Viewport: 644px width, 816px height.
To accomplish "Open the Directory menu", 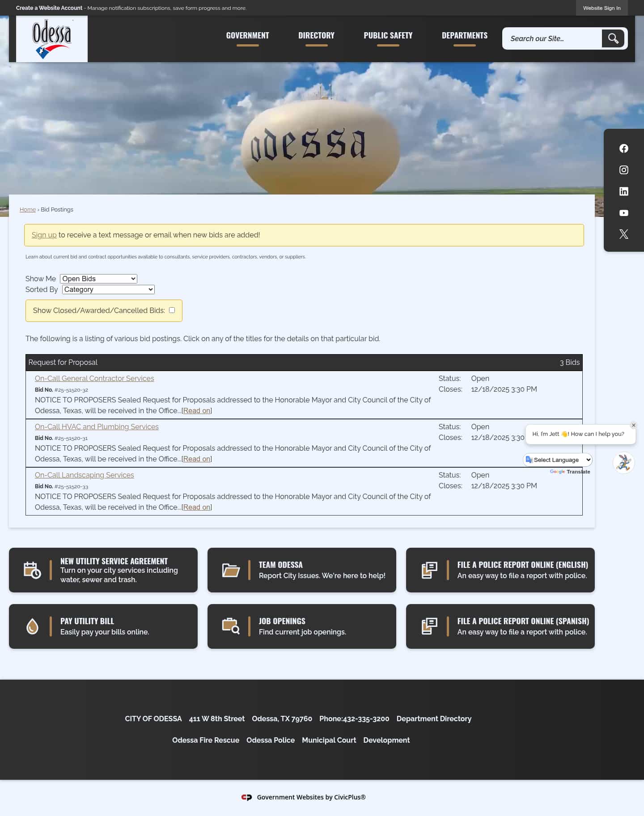I will click(316, 35).
